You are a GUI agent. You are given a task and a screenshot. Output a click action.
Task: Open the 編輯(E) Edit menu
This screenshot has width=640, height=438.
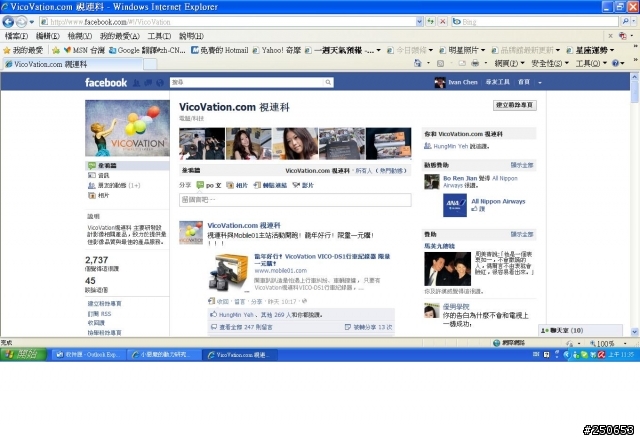click(47, 36)
